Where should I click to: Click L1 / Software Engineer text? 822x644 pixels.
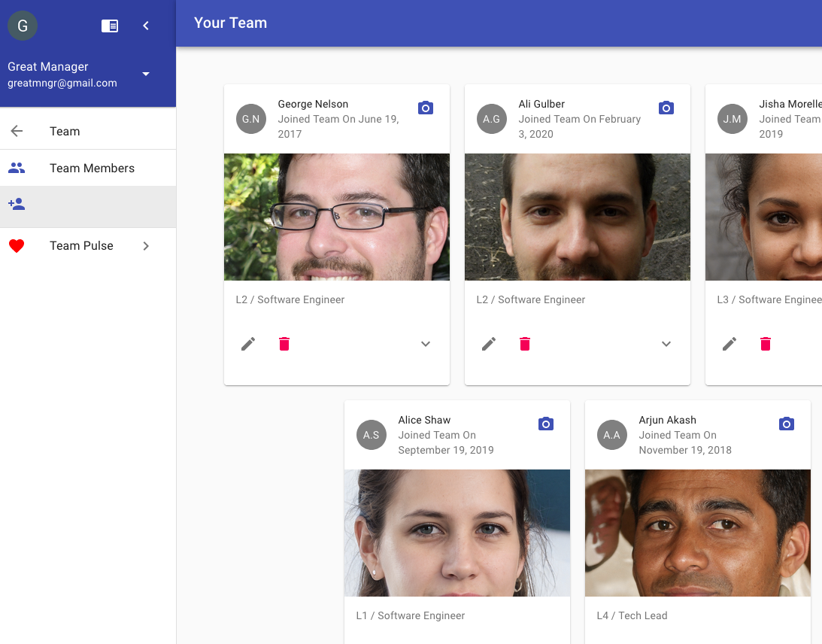(x=411, y=615)
